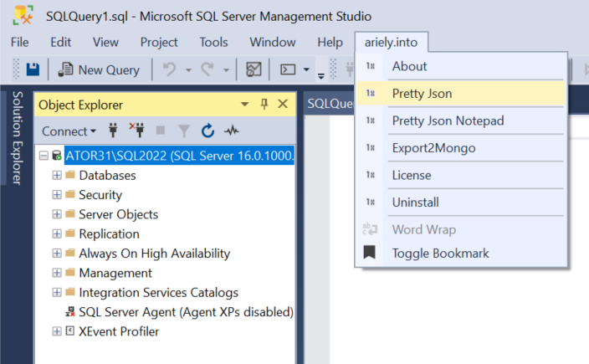Select SQL Server Agent (Agent XPs disabled)
The image size is (589, 364).
[x=186, y=312]
